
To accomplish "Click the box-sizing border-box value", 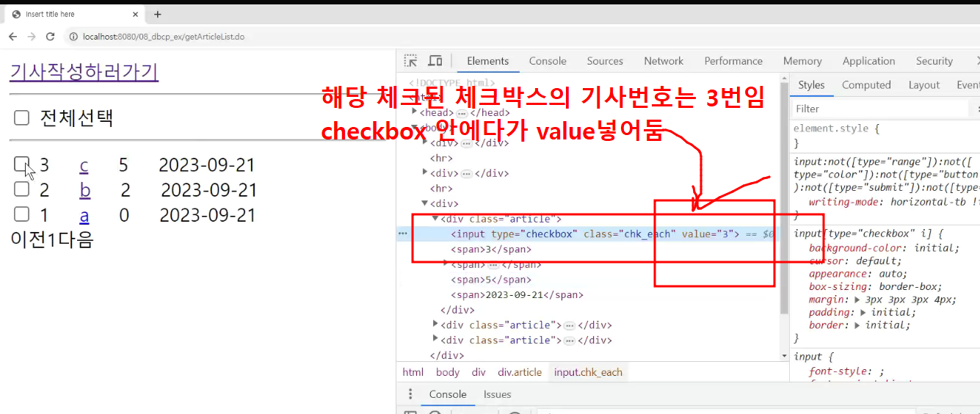I will click(x=909, y=287).
